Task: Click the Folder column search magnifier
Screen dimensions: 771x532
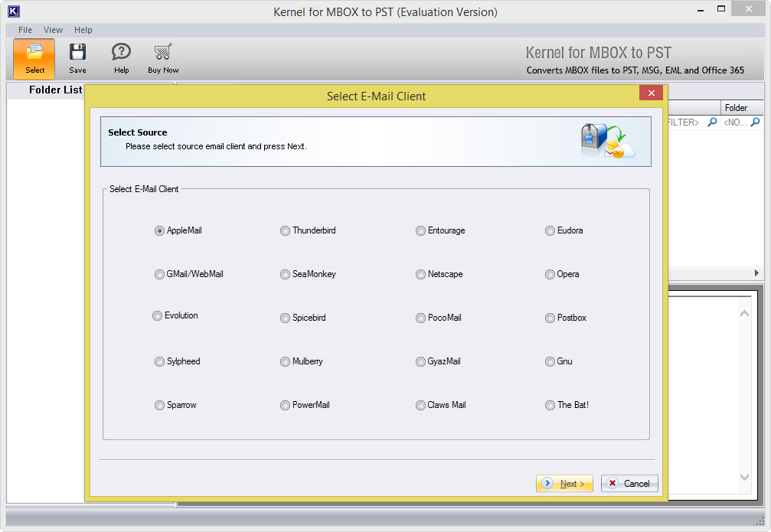Action: pos(756,122)
